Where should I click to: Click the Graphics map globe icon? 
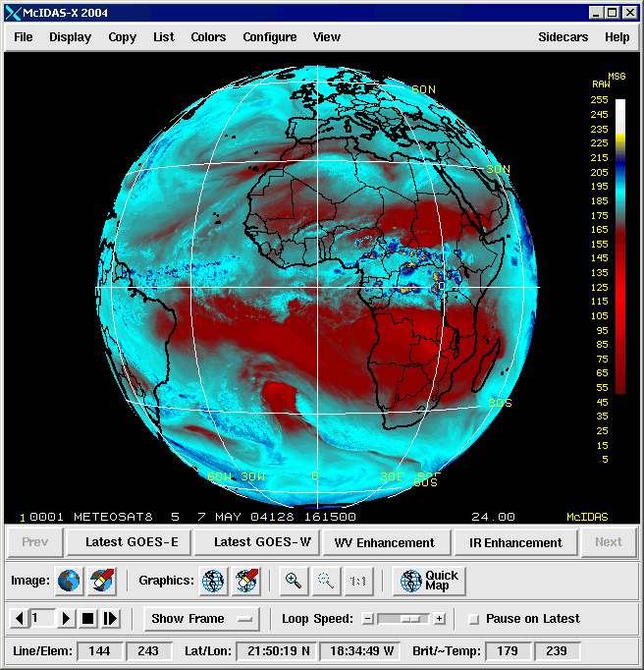pos(213,581)
